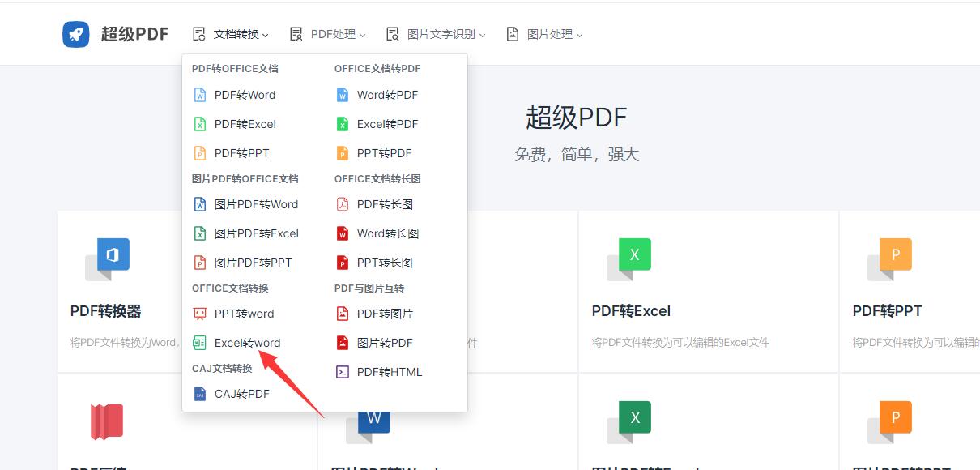Click the Word转长图 menu icon
The image size is (980, 470).
pos(343,233)
